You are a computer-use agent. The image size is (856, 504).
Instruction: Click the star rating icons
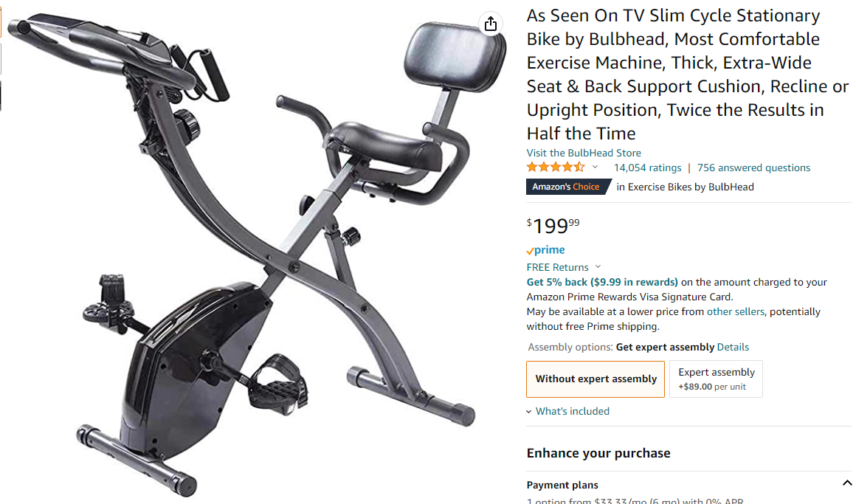pos(556,168)
